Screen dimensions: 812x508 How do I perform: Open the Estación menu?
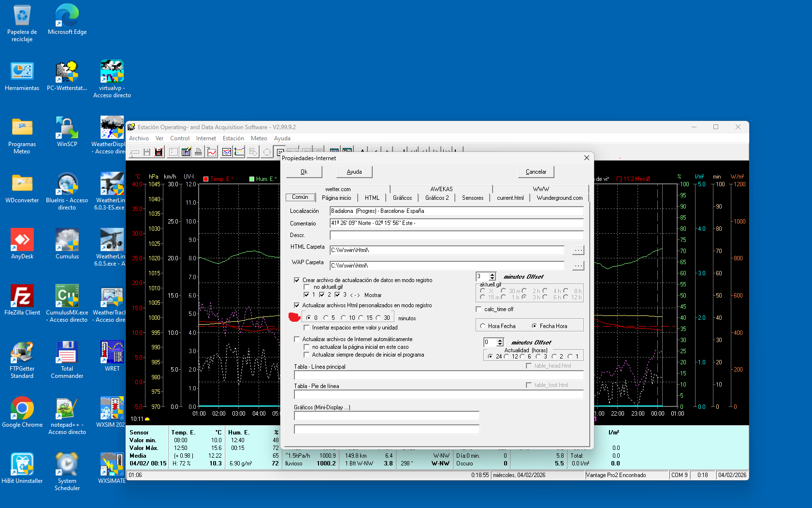(233, 138)
